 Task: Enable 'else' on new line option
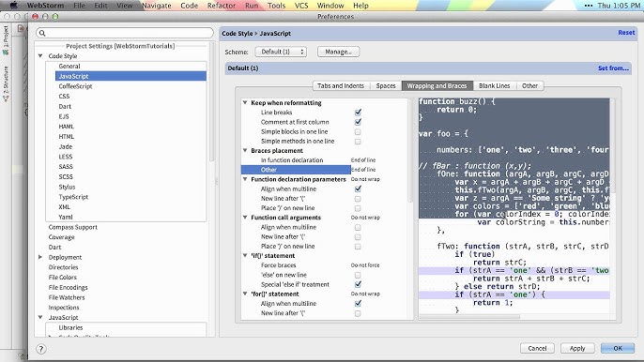(x=358, y=275)
